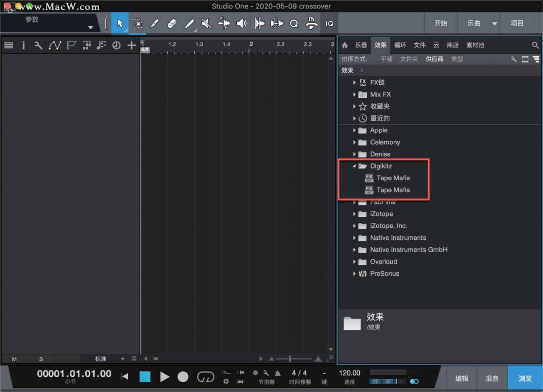Open the 乐曲 dropdown arrow
543x392 pixels.
pos(495,24)
